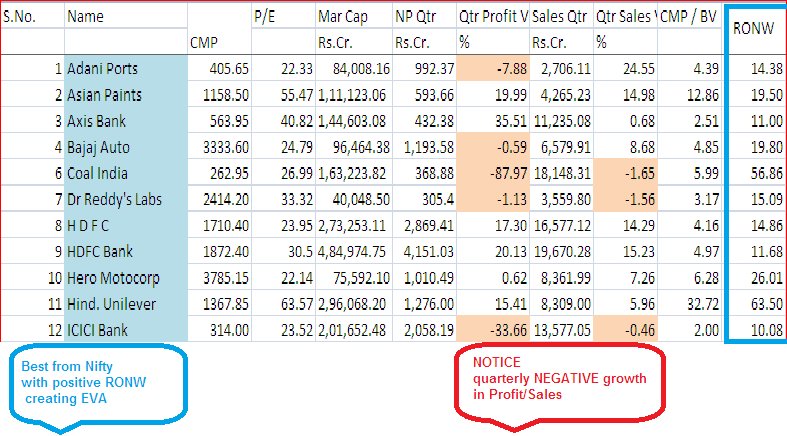This screenshot has width=787, height=436.
Task: Click Bajaj Auto CMP value 3333.60
Action: [219, 147]
